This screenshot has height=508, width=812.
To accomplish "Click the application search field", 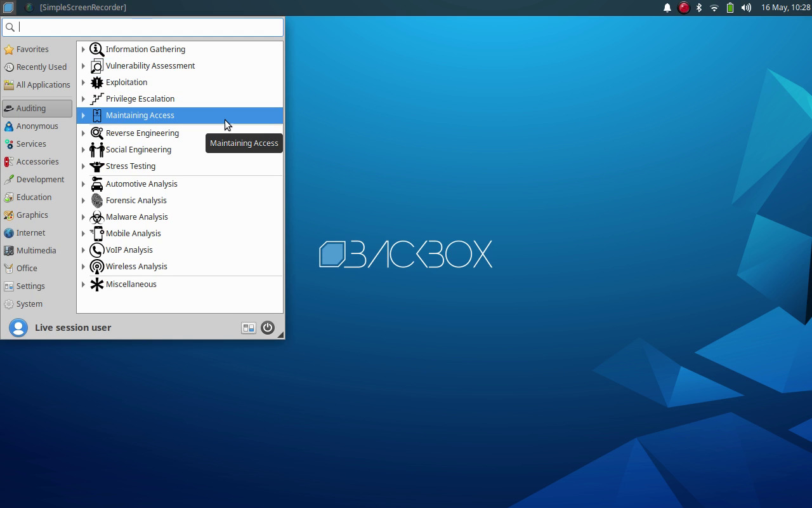I will coord(149,27).
